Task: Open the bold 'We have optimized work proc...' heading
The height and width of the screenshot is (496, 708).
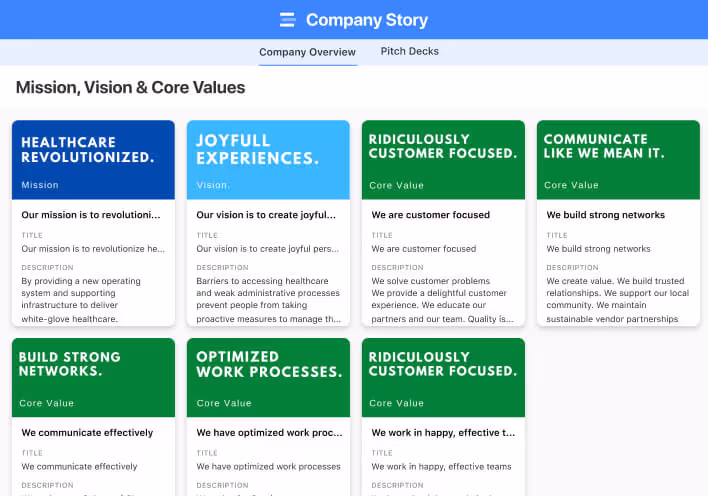Action: pos(266,433)
